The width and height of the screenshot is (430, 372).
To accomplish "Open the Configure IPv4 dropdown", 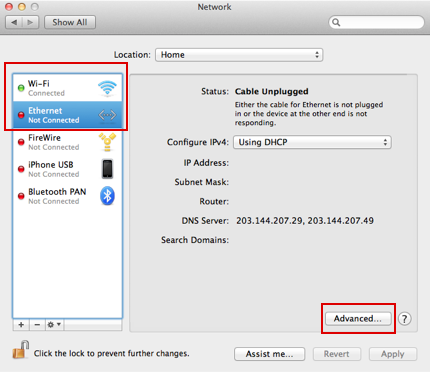I will tap(312, 142).
